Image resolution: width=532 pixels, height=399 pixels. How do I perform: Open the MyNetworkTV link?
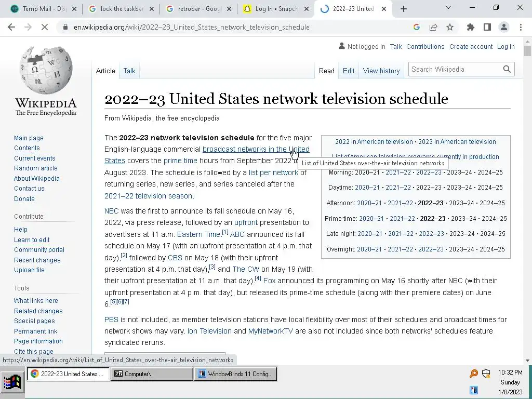(270, 331)
